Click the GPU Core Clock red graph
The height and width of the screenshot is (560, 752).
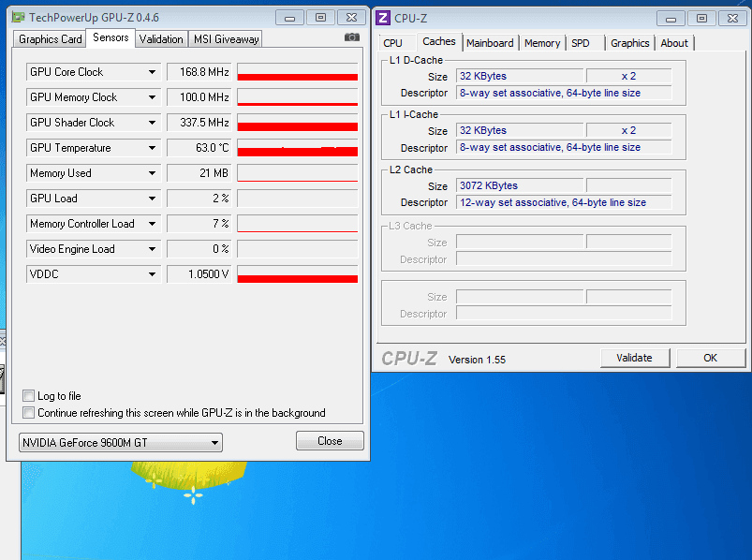tap(298, 72)
